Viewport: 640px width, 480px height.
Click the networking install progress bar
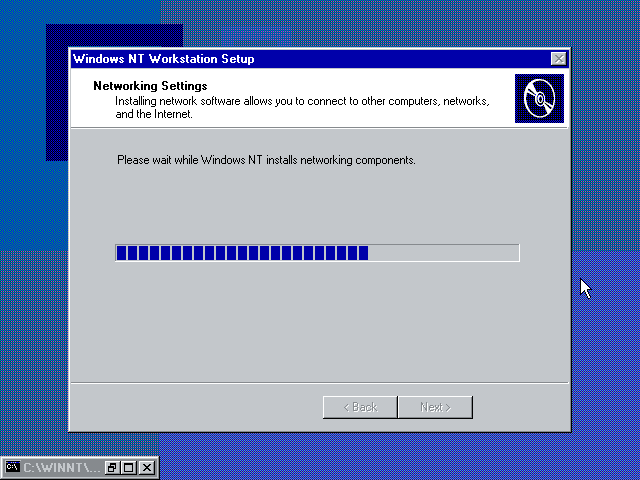point(318,253)
